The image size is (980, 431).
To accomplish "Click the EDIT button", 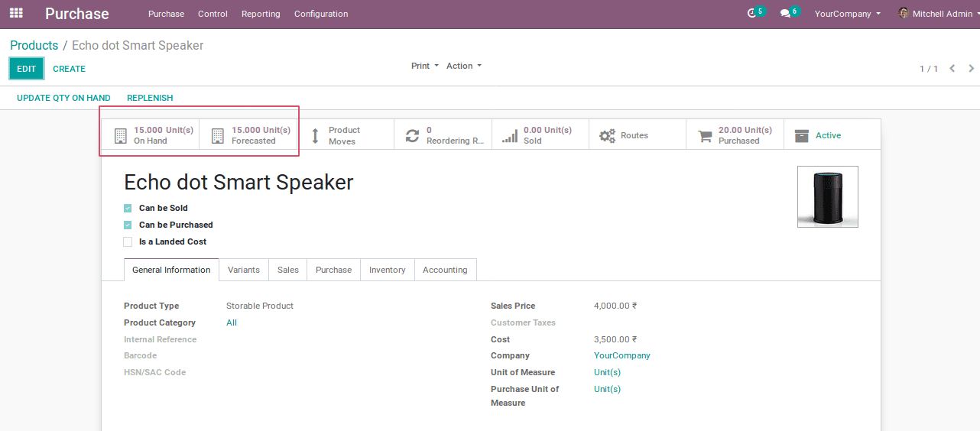I will (27, 69).
